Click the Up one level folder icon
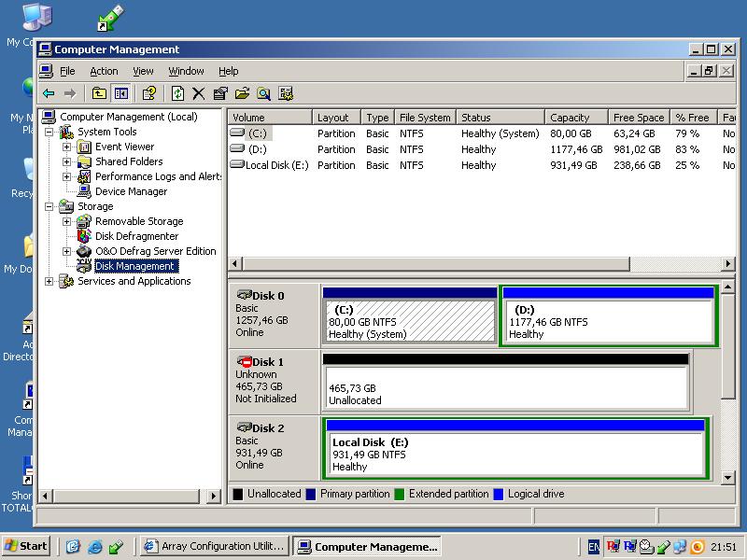The image size is (747, 560). pos(99,93)
